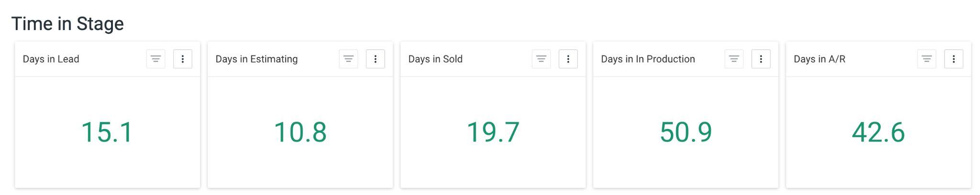Open the Days in Lead three-dot menu

point(182,59)
